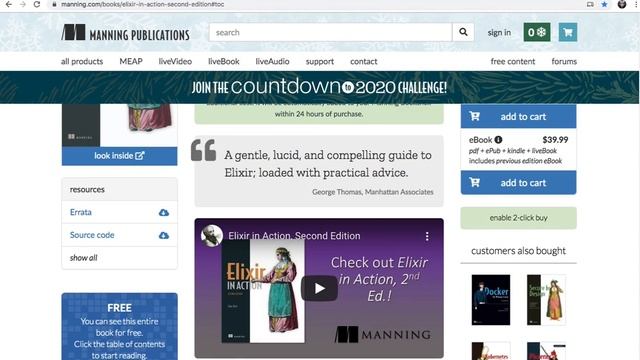
Task: Open the MEAP menu item
Action: click(x=131, y=61)
